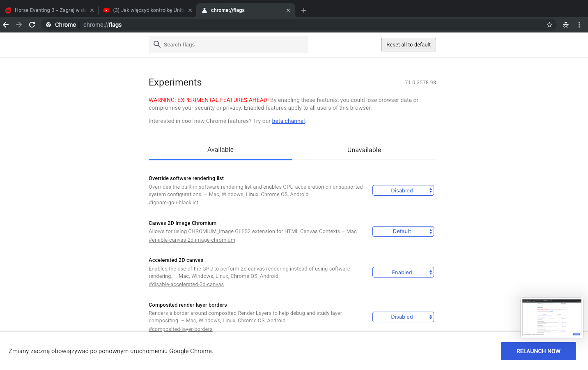This screenshot has width=588, height=370.
Task: Select the Available tab
Action: (220, 150)
